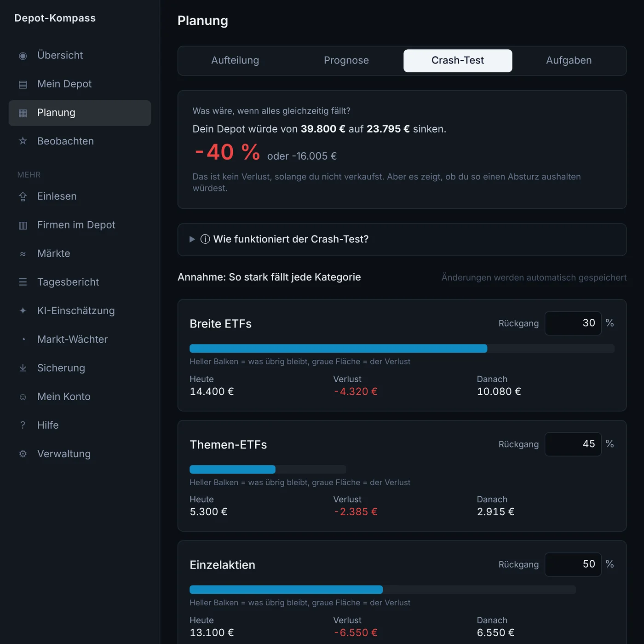
Task: Click the Mein Konto smiley icon
Action: pos(23,397)
